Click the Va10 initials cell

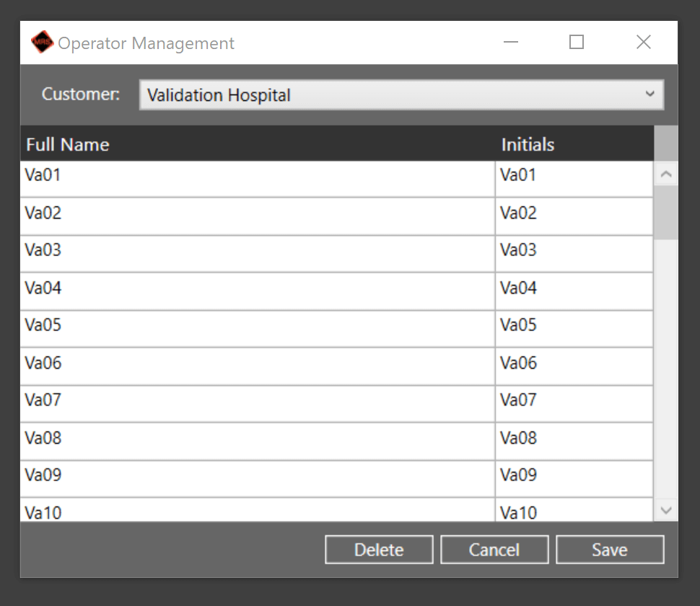(x=574, y=512)
